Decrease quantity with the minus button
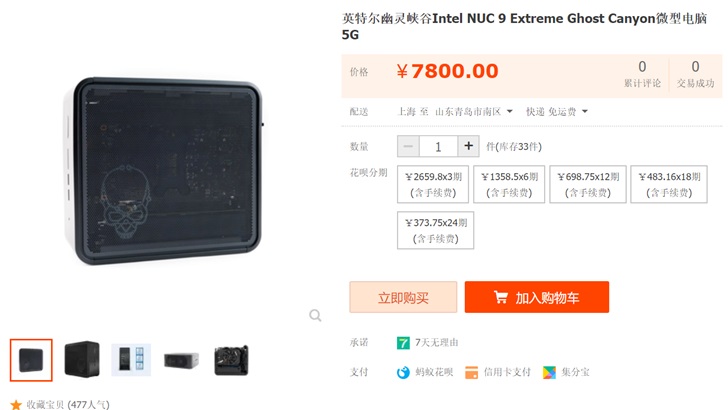The height and width of the screenshot is (410, 728). (x=408, y=146)
